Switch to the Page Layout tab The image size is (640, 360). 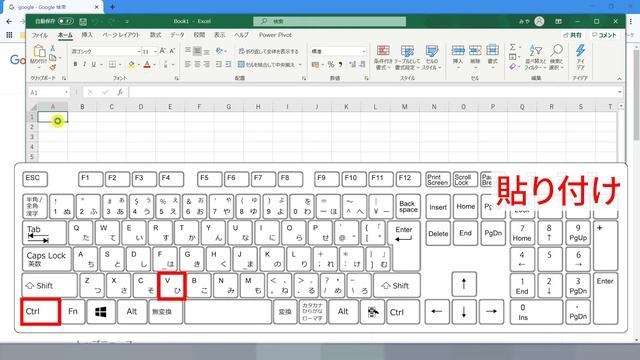(x=121, y=35)
